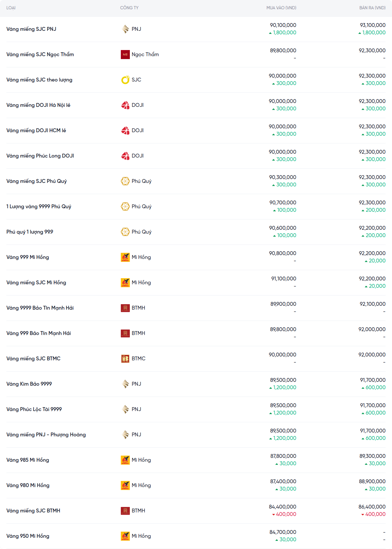The height and width of the screenshot is (549, 392).
Task: Click the MUA VÀO (VND) column header
Action: 281,8
